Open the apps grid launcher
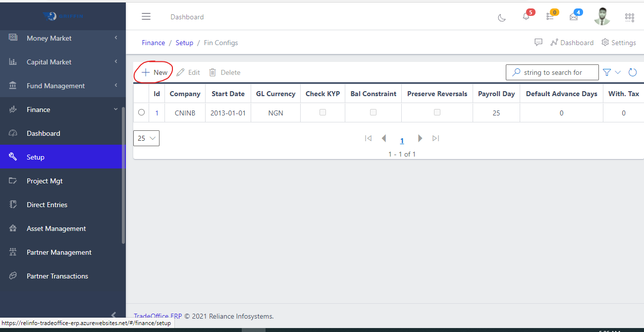 tap(629, 17)
